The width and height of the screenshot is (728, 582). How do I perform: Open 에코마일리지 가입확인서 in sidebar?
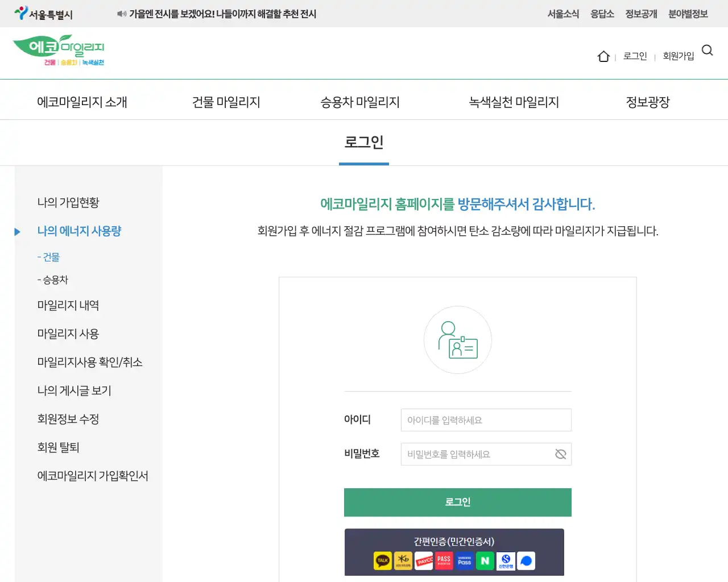[x=93, y=476]
